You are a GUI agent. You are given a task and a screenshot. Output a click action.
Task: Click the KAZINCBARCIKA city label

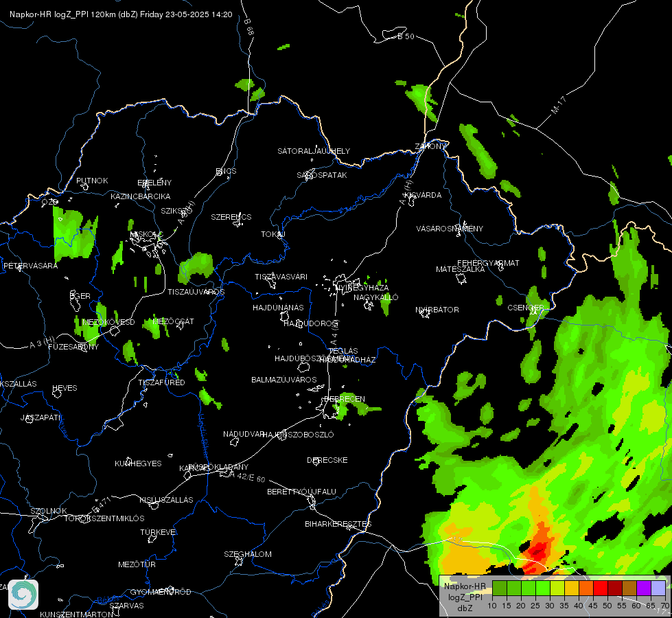[x=141, y=196]
